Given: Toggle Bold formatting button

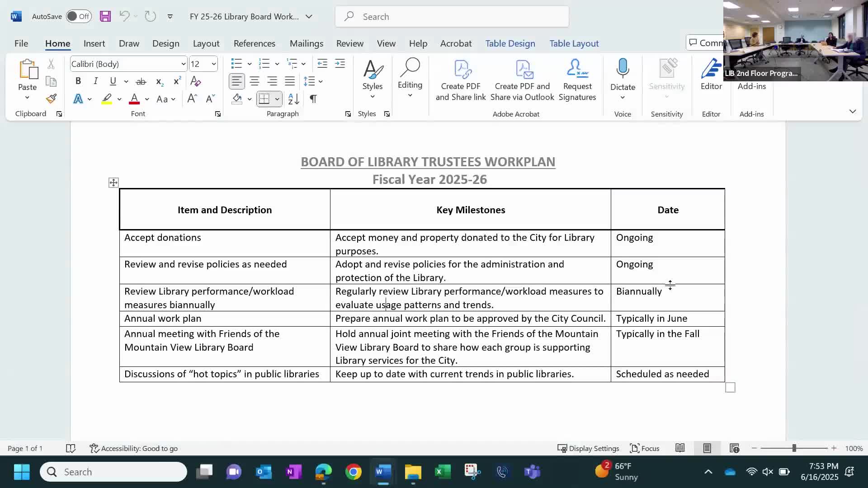Looking at the screenshot, I should point(78,81).
